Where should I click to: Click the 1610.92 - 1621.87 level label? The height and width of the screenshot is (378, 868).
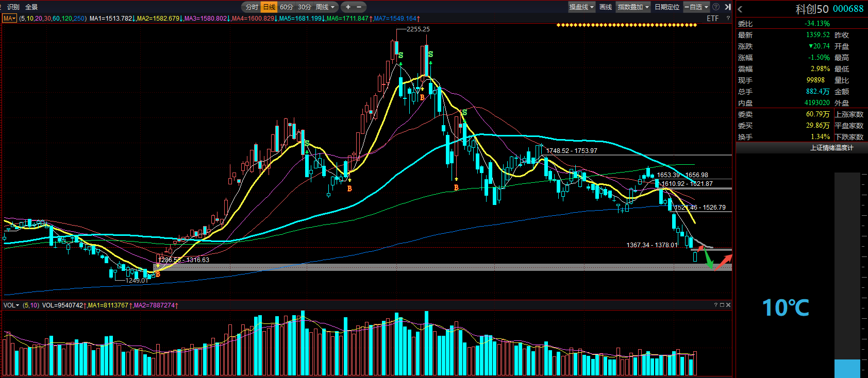[687, 184]
